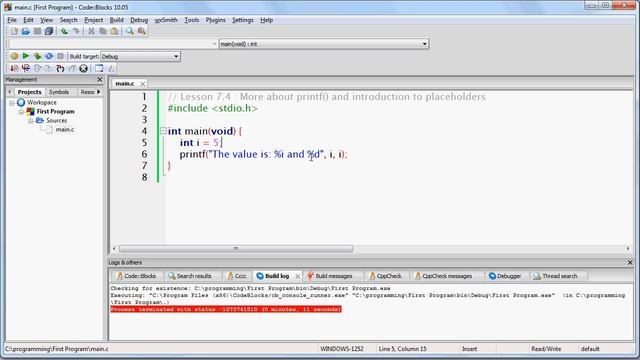Image resolution: width=640 pixels, height=360 pixels.
Task: Open the Build target Debug dropdown
Action: [140, 56]
